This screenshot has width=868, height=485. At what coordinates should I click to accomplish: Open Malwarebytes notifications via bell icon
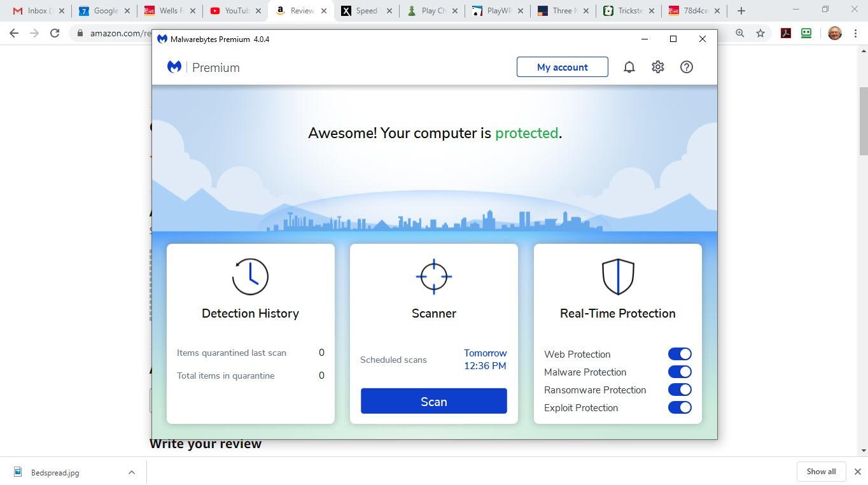(629, 66)
